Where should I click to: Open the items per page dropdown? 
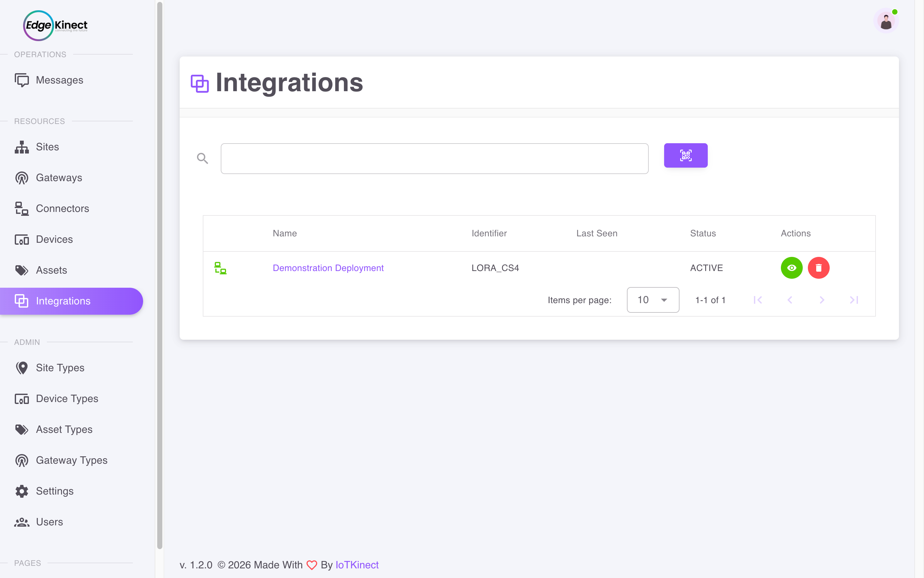(653, 300)
